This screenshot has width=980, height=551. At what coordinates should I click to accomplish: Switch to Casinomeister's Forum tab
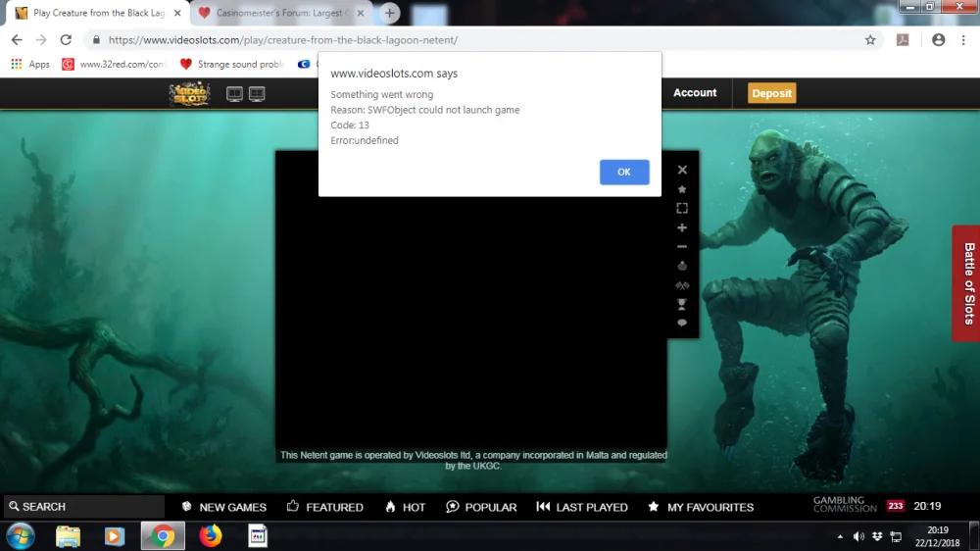point(279,13)
